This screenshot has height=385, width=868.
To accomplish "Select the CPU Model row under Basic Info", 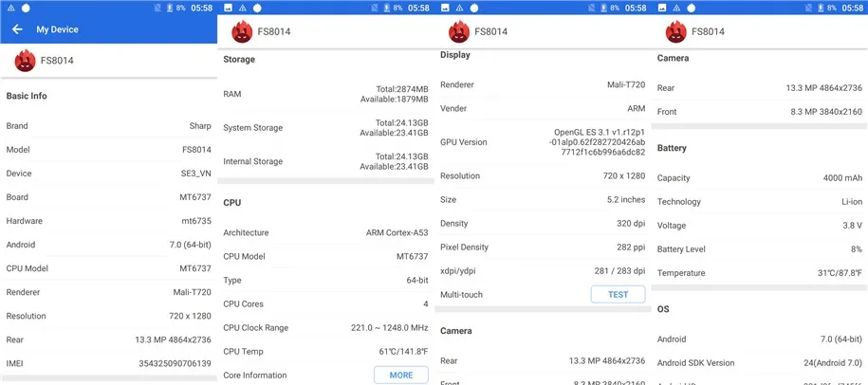I will coord(108,268).
